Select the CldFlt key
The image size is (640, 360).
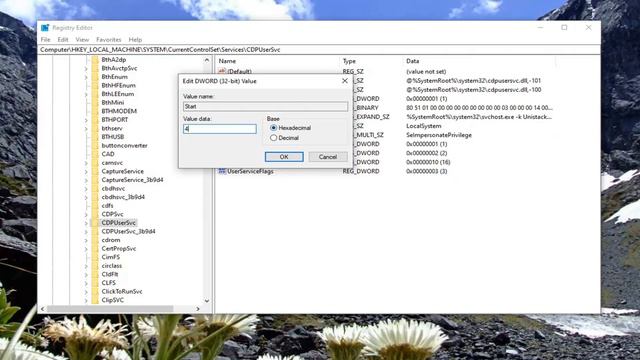tap(110, 274)
